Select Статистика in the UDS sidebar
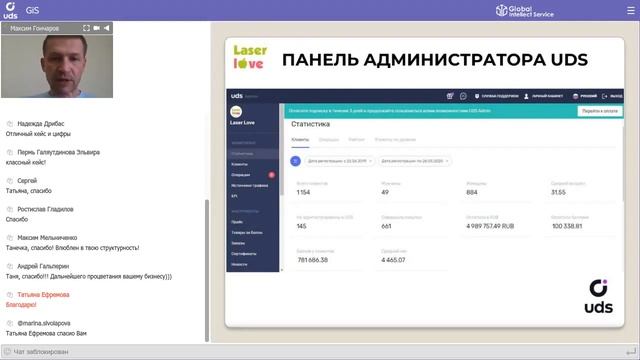Viewport: 640px width, 360px height. tap(242, 154)
